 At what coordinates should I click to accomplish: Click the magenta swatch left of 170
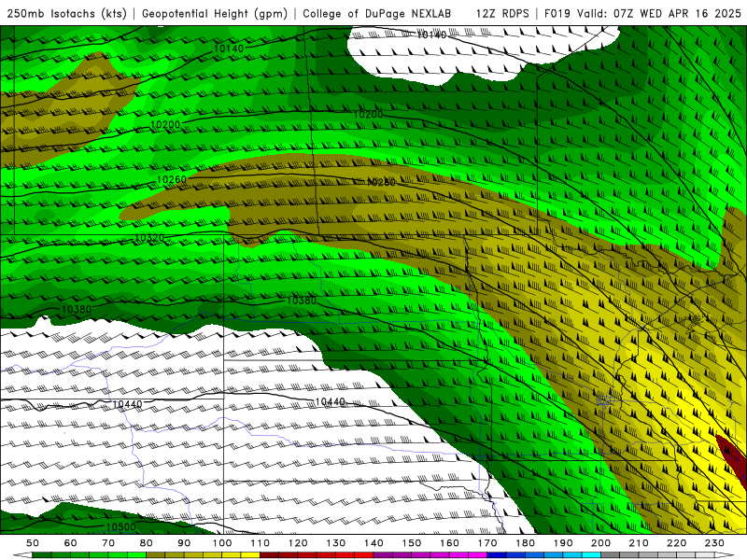pyautogui.click(x=478, y=555)
